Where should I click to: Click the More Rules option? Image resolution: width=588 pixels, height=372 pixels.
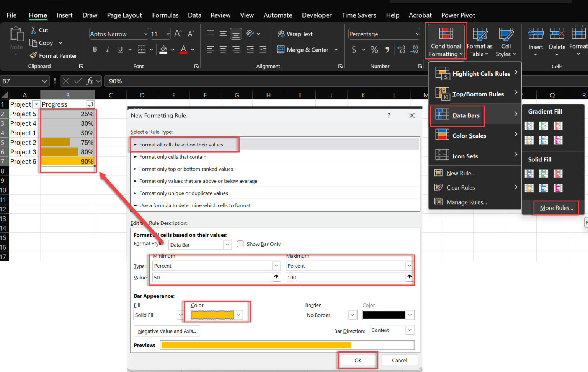556,208
